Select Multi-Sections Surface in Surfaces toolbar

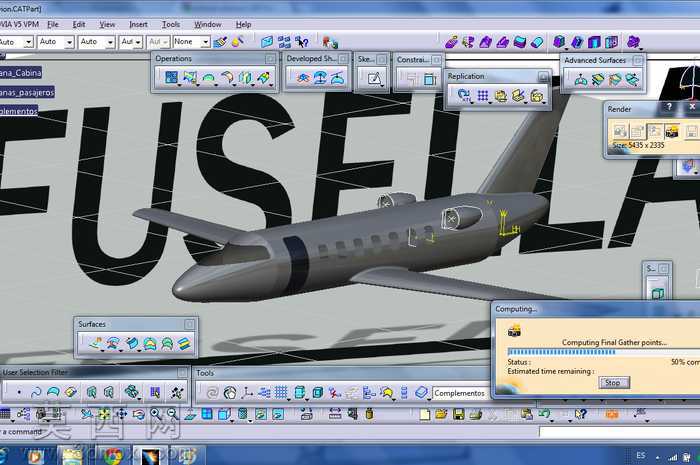[167, 343]
